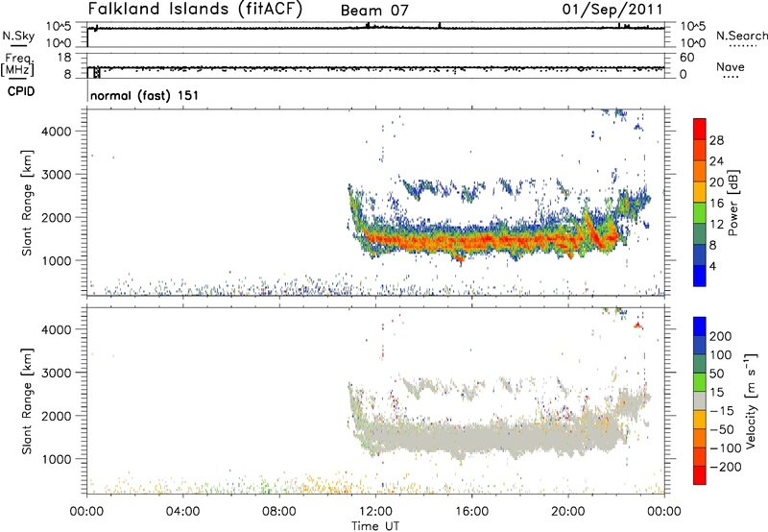Screen dimensions: 768x532
Task: Click the '4' tick on power scale
Action: click(712, 266)
